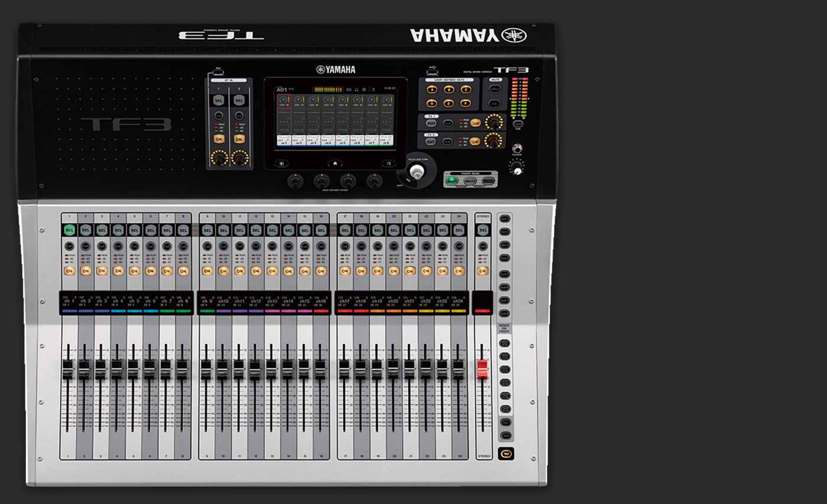Open the gear setup icon on the touchscreen

[x=364, y=90]
